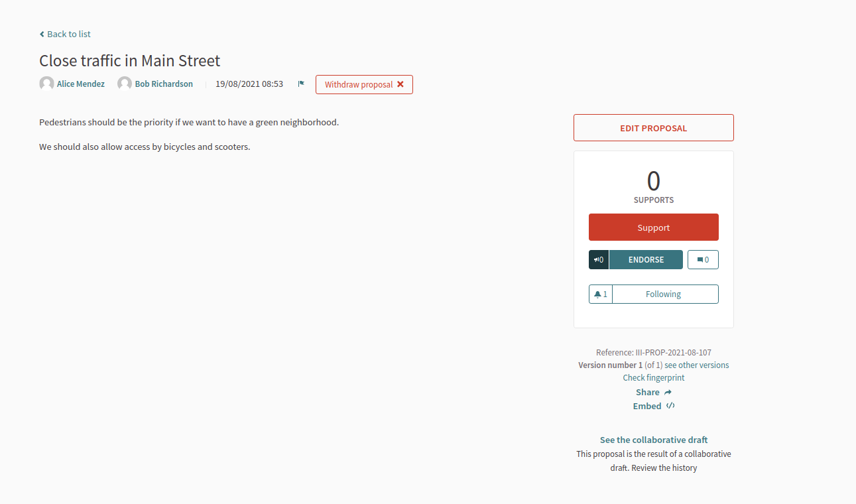Click the red Support button
The image size is (856, 504).
pyautogui.click(x=654, y=227)
